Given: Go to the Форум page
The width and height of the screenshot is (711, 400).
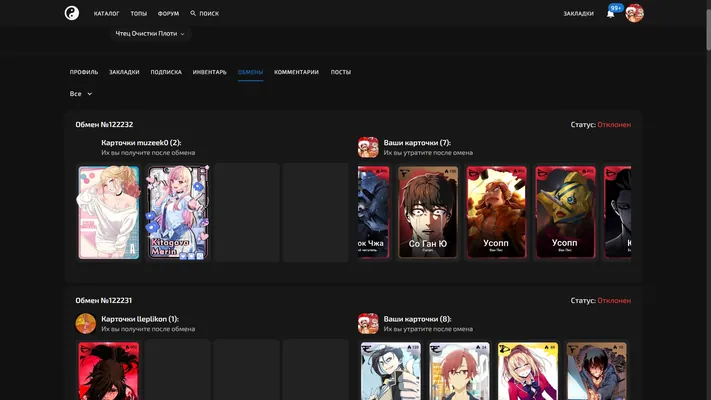Looking at the screenshot, I should tap(168, 14).
